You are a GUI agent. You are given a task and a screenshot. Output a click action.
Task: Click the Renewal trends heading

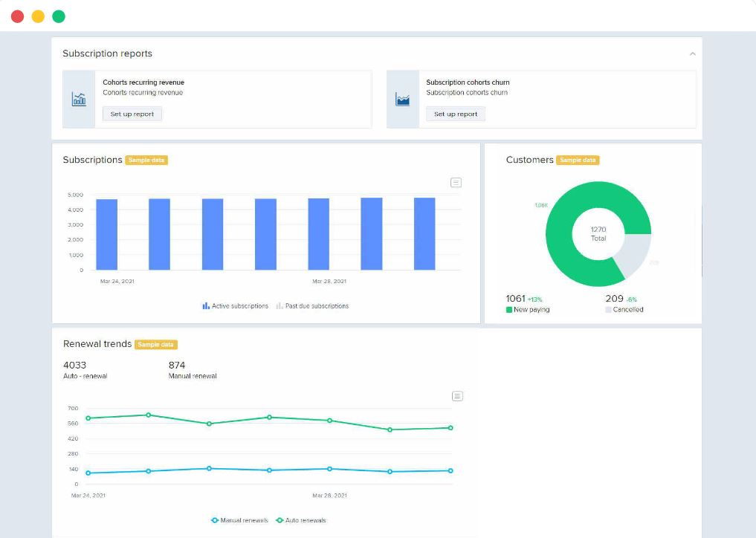(97, 344)
